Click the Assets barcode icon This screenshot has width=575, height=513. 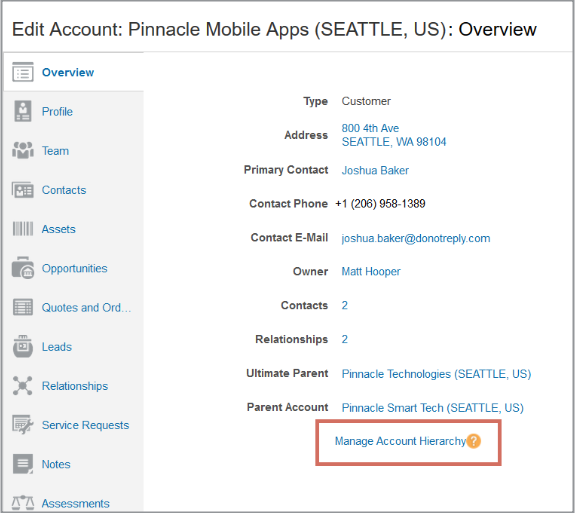[23, 229]
